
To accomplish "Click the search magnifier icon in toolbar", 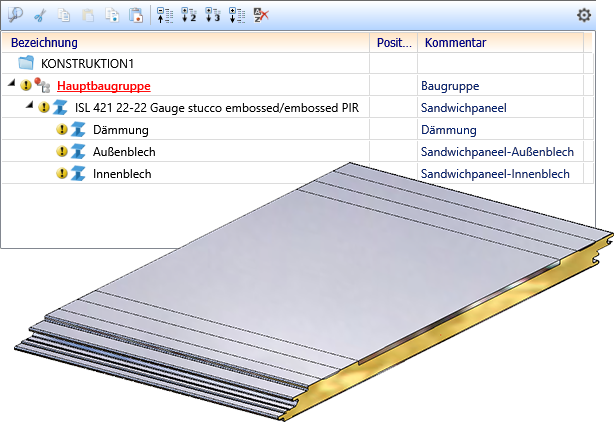I will click(15, 15).
